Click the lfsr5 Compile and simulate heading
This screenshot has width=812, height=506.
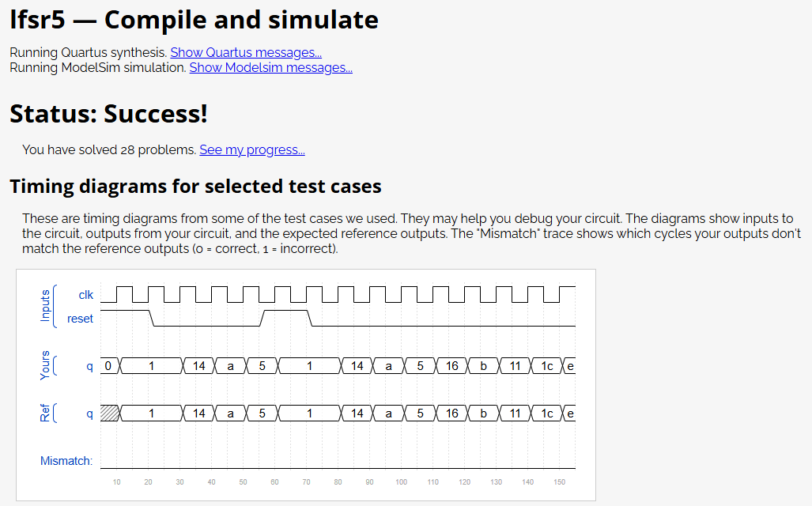(195, 21)
